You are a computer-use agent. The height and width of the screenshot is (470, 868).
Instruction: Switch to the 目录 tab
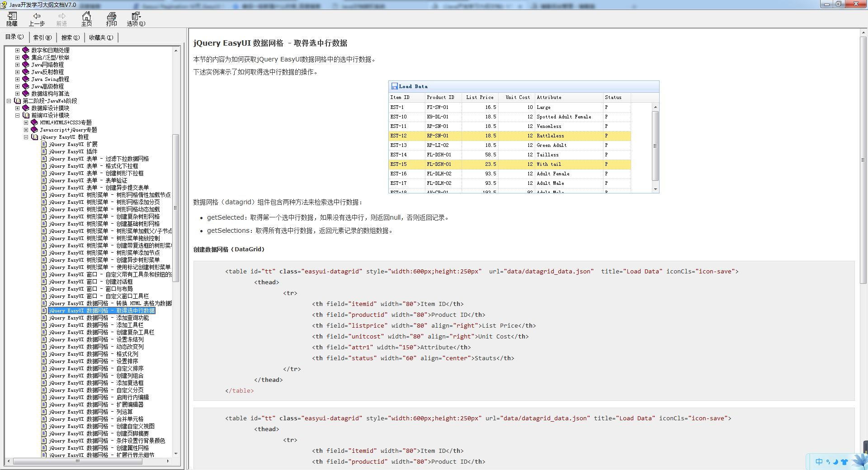tap(14, 37)
